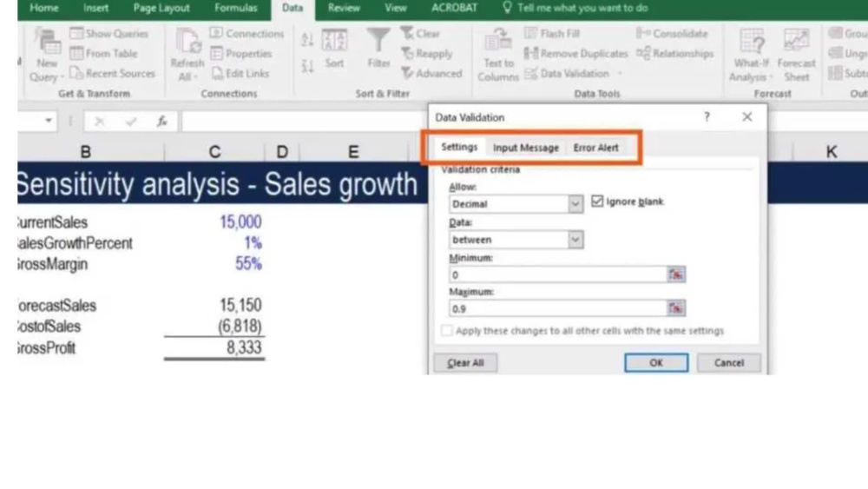This screenshot has width=868, height=489.
Task: Switch to the View tab
Action: [x=395, y=9]
